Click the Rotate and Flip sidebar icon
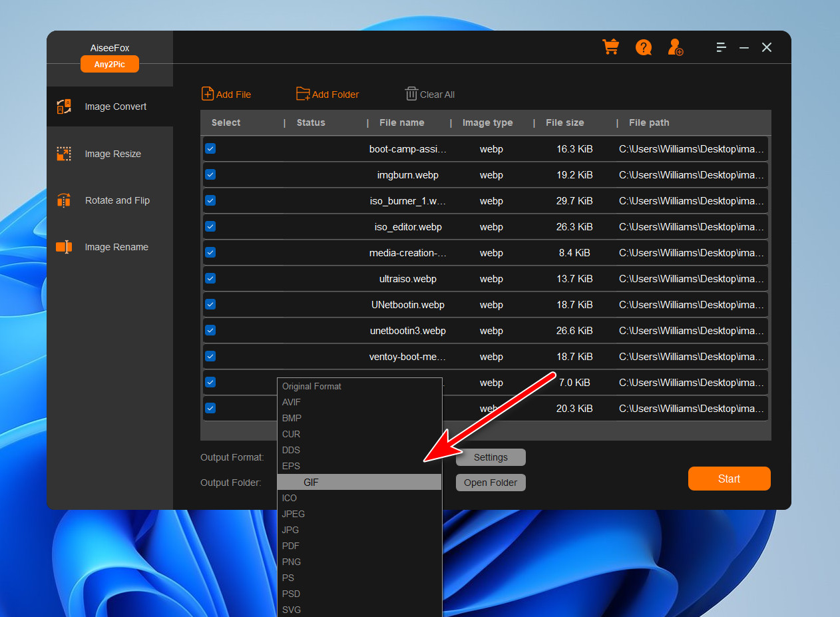840x617 pixels. [x=64, y=200]
